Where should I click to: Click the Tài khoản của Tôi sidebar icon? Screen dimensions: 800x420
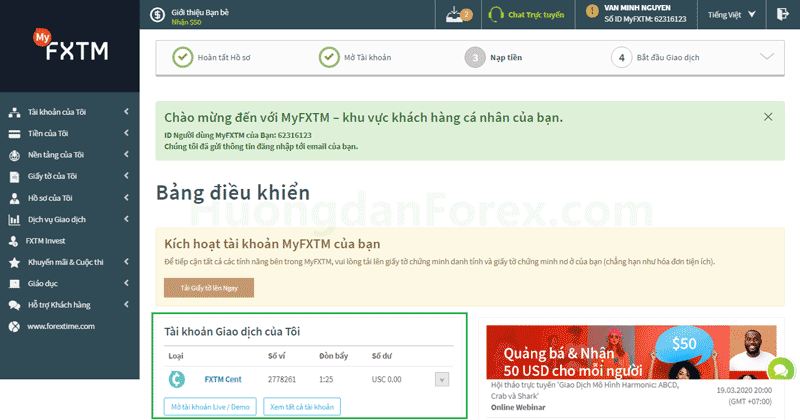pyautogui.click(x=14, y=112)
